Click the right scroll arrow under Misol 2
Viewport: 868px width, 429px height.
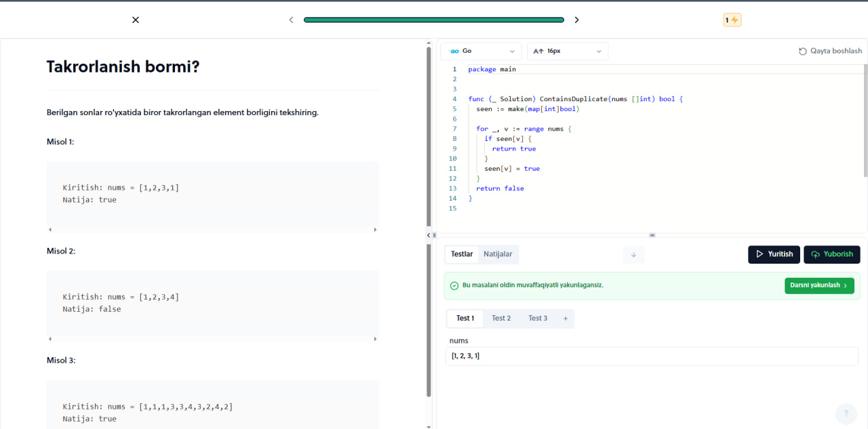coord(376,339)
